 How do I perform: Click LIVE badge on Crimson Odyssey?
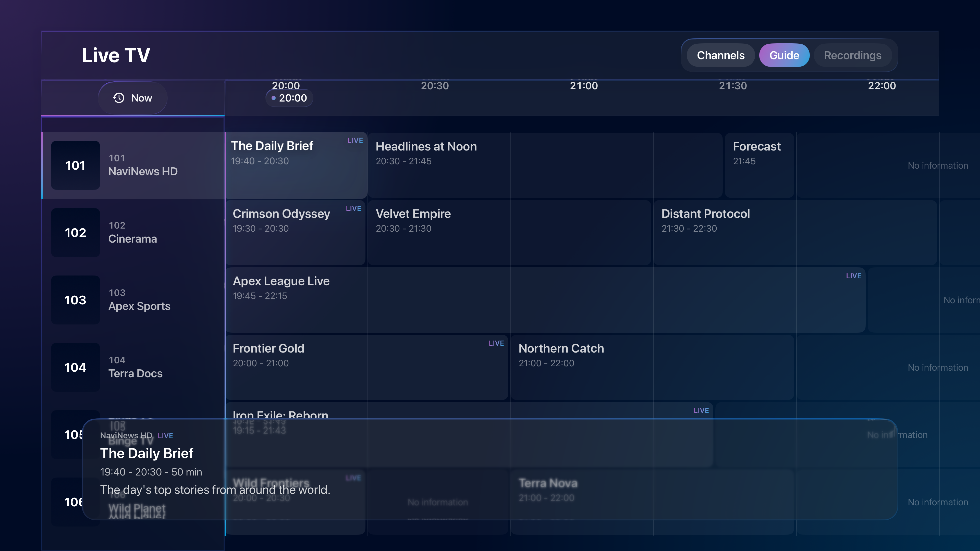click(x=353, y=209)
